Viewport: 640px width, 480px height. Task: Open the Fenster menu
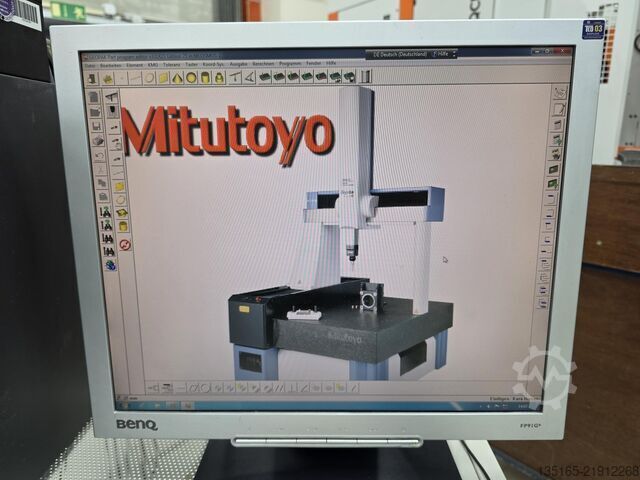[314, 64]
